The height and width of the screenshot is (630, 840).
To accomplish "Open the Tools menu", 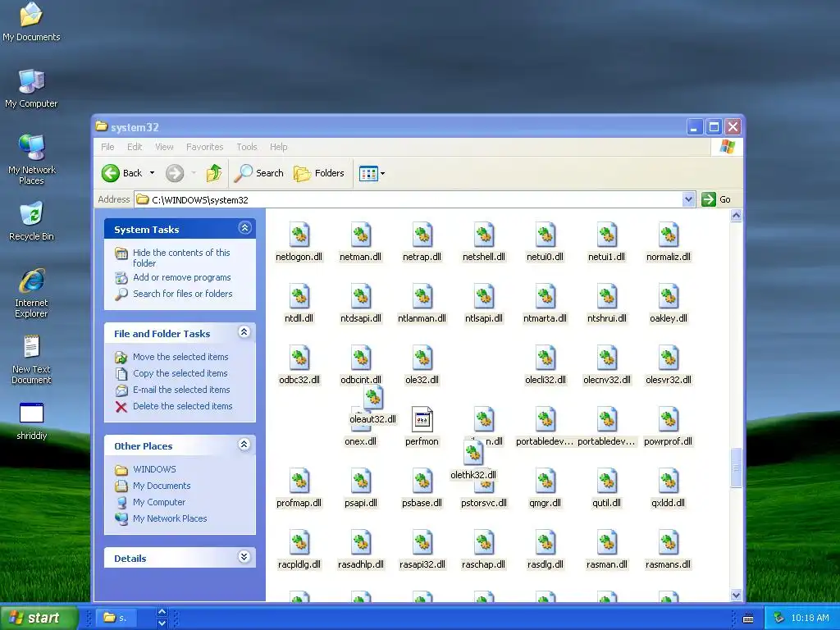I will (247, 147).
